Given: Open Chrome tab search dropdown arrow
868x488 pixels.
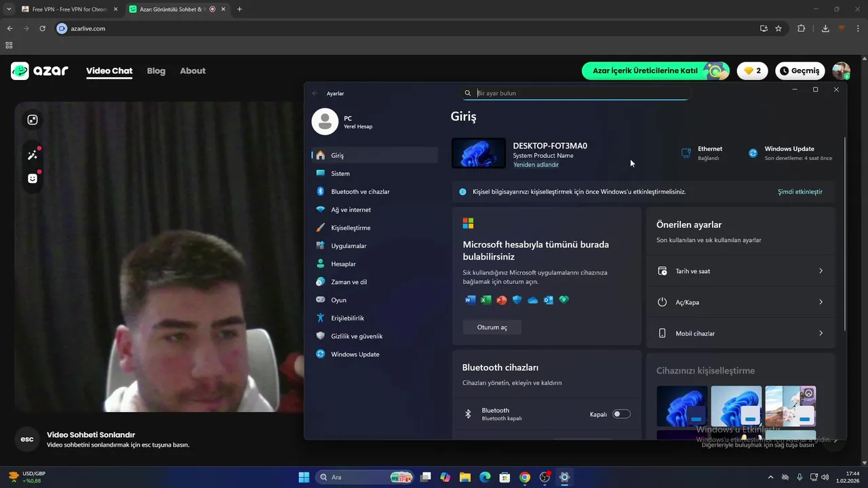Looking at the screenshot, I should tap(9, 9).
